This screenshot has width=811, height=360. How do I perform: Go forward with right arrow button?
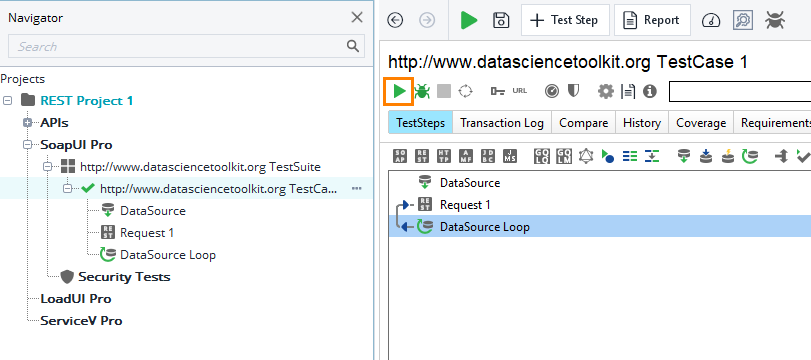427,20
